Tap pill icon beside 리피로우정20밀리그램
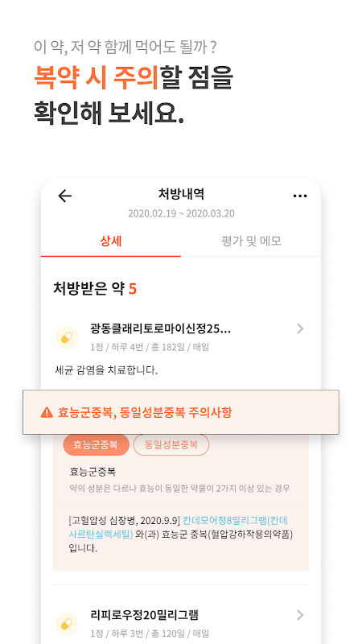The image size is (362, 644). pyautogui.click(x=67, y=624)
